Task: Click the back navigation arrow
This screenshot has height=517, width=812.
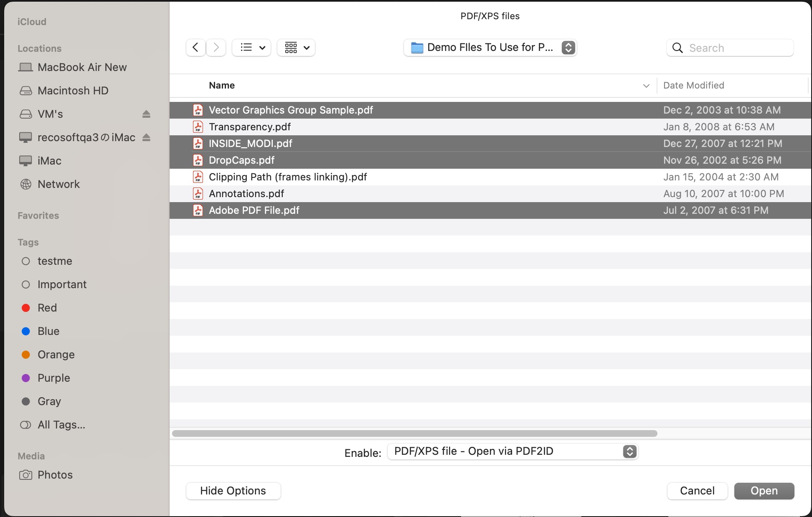Action: [x=195, y=47]
